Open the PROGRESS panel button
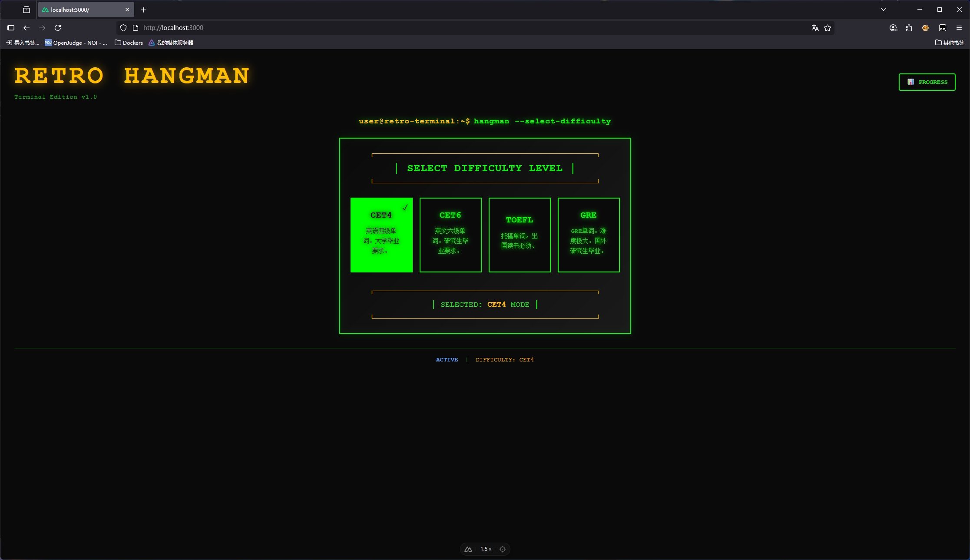Viewport: 970px width, 560px height. tap(927, 82)
